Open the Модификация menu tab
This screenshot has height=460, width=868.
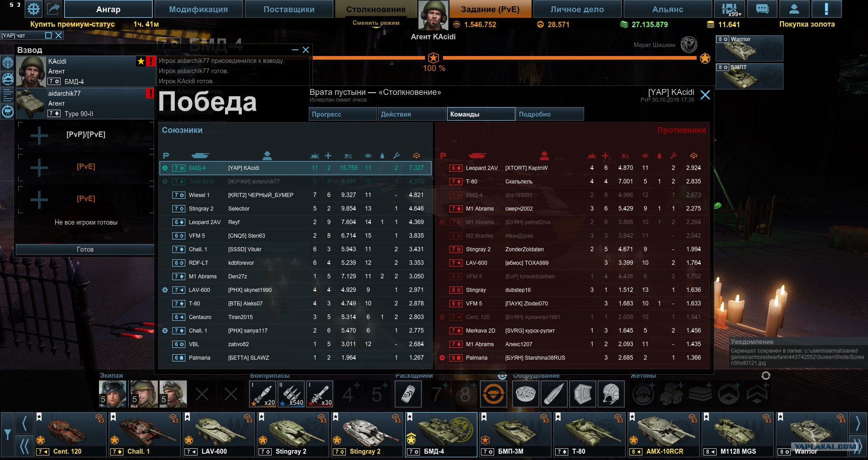click(x=198, y=9)
